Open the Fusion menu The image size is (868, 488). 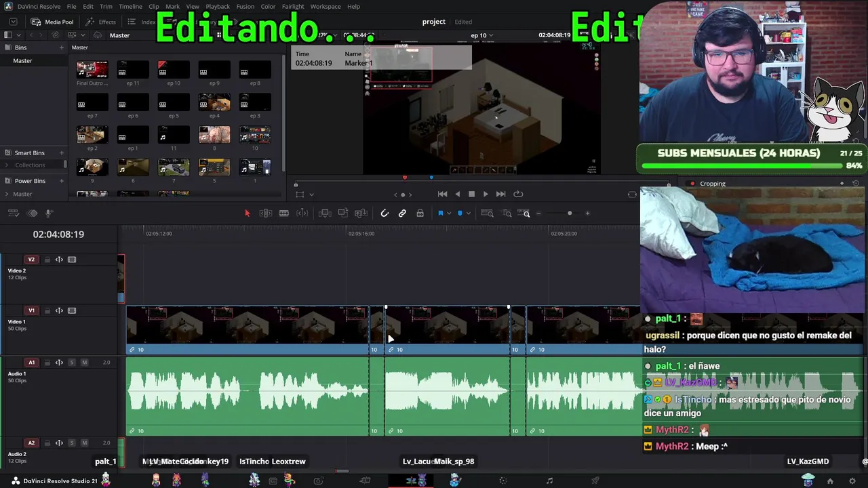[245, 7]
